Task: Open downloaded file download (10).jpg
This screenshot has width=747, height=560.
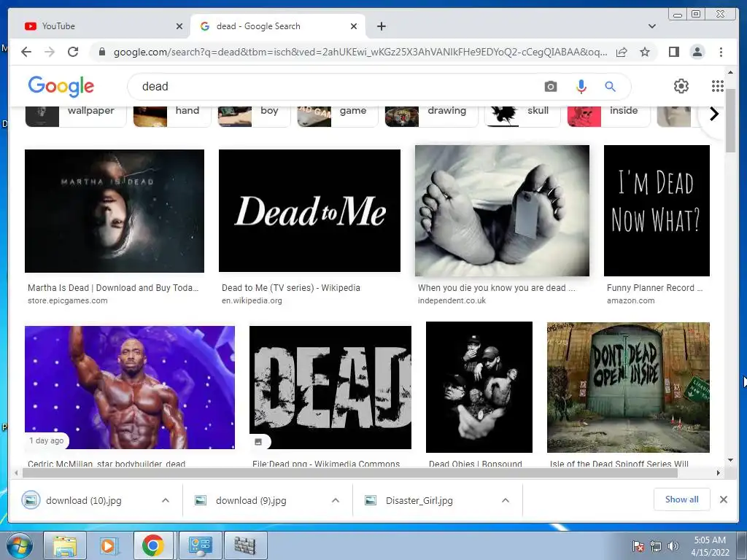Action: [83, 500]
